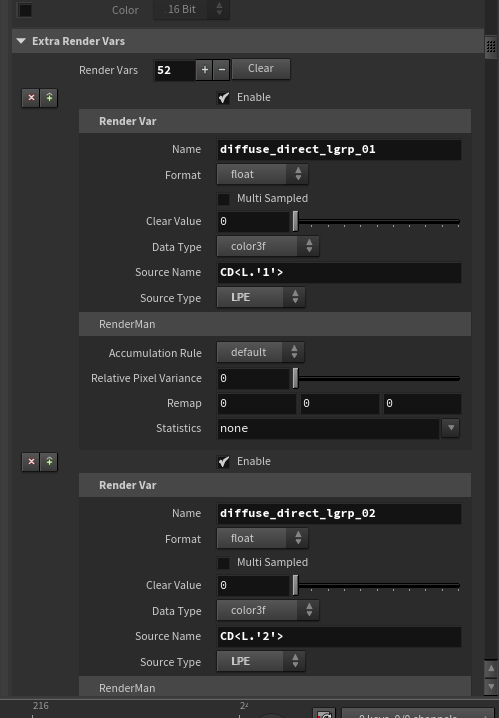Remove the diffuse_direct_lgrp_01 render var entry
This screenshot has width=499, height=718.
point(31,98)
